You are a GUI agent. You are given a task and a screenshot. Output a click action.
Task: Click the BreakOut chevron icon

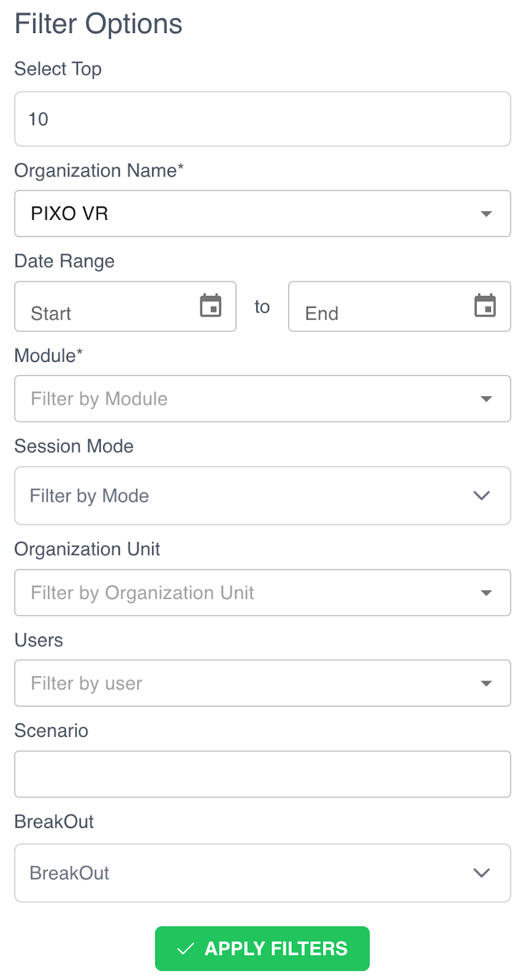click(482, 873)
